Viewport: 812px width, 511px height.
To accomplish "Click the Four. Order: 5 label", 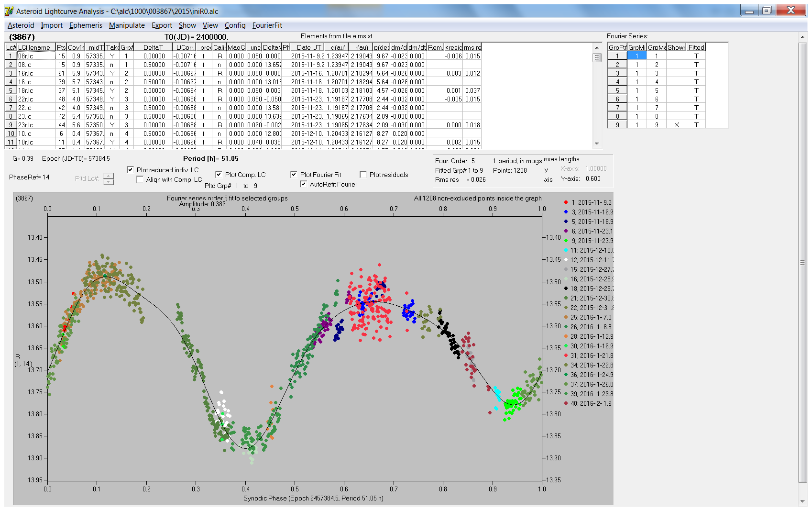I will point(455,161).
